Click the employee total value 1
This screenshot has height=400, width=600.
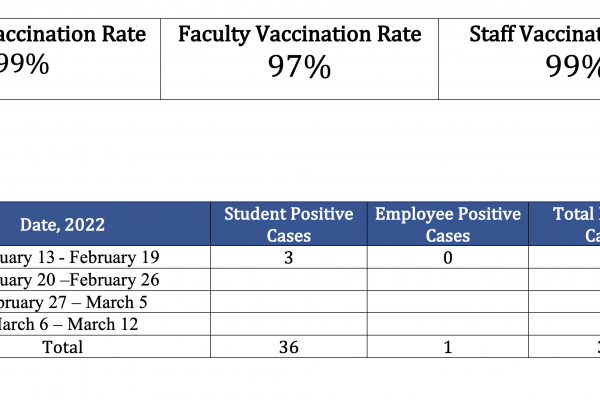click(448, 347)
